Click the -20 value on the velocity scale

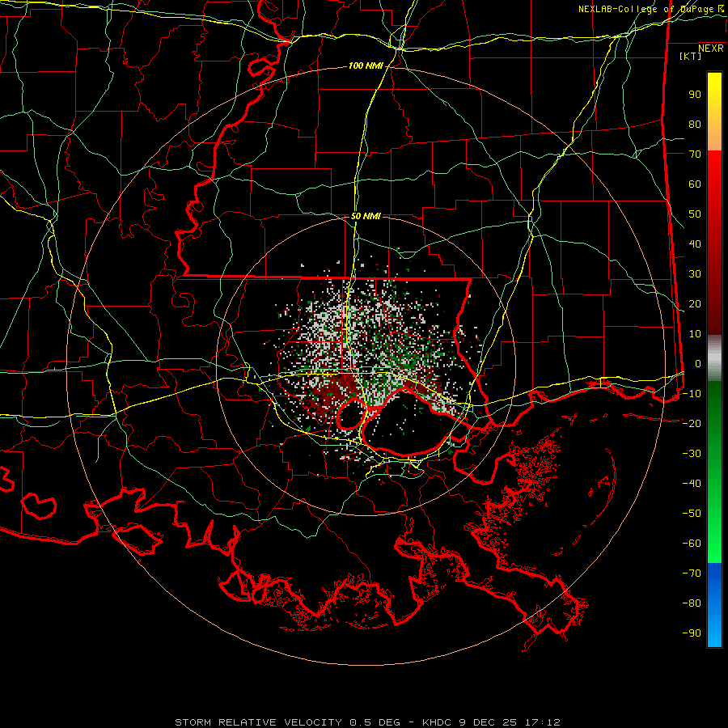[692, 423]
